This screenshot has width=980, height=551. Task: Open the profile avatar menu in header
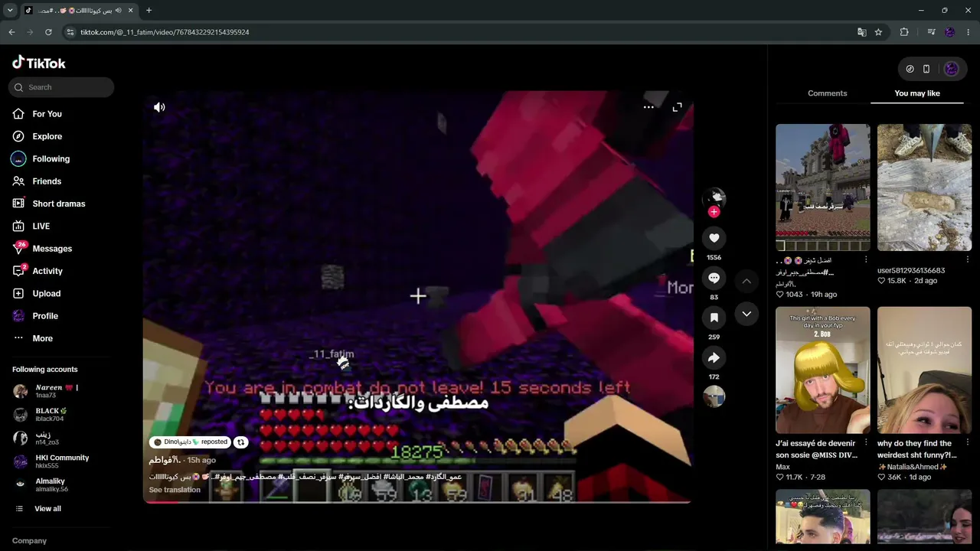[951, 69]
